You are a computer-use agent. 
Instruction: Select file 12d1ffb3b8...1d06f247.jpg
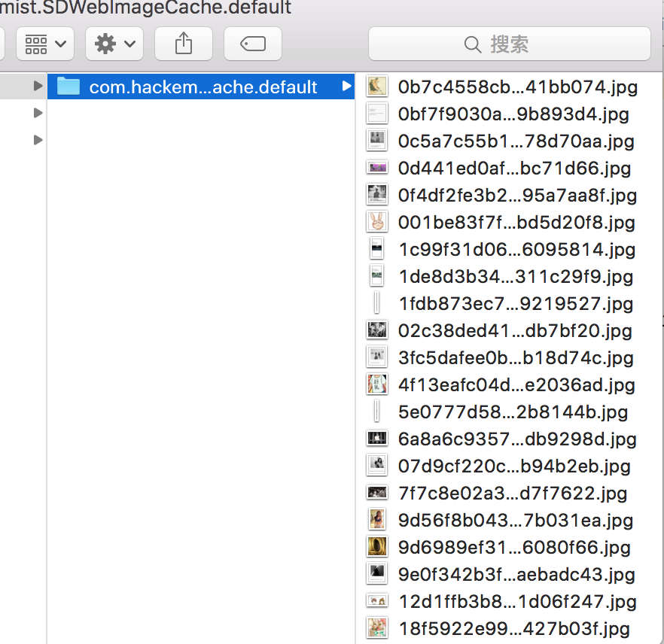click(509, 601)
